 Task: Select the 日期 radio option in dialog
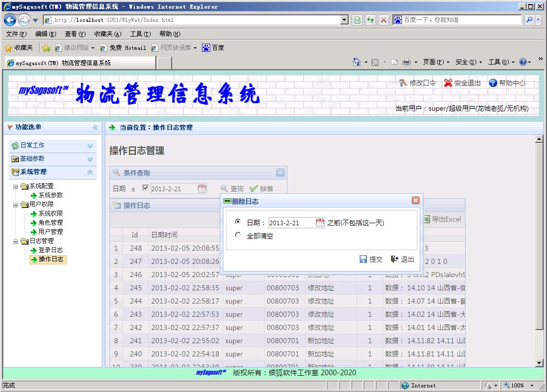coord(238,222)
